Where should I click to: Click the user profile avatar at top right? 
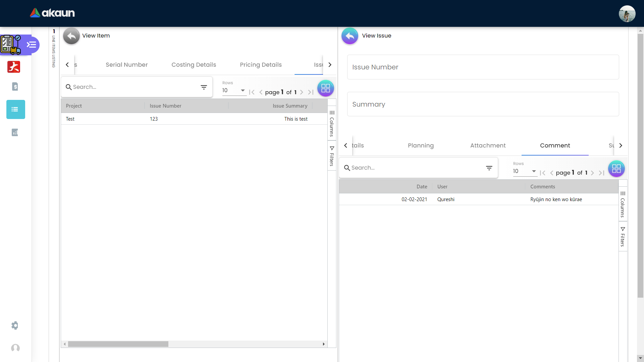pos(627,13)
